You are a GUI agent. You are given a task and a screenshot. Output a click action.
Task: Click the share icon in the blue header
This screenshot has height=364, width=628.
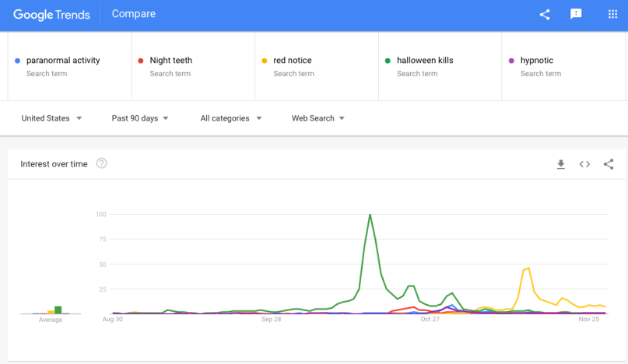[x=545, y=14]
